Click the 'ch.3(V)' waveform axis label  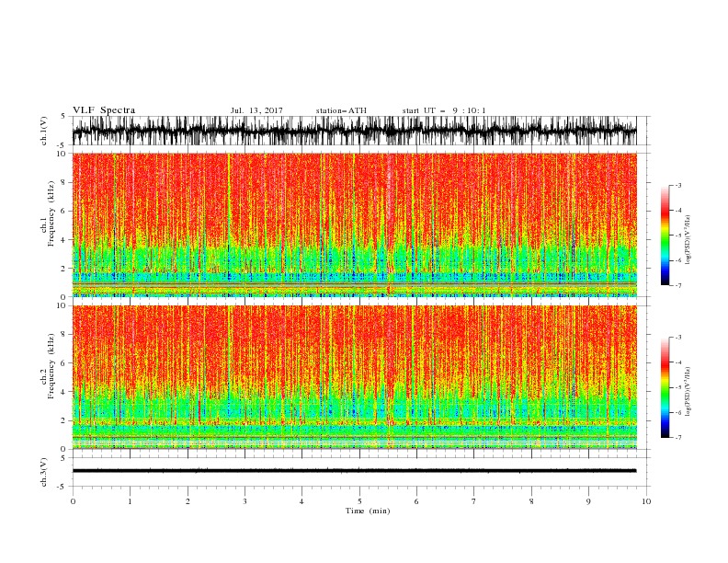(44, 472)
